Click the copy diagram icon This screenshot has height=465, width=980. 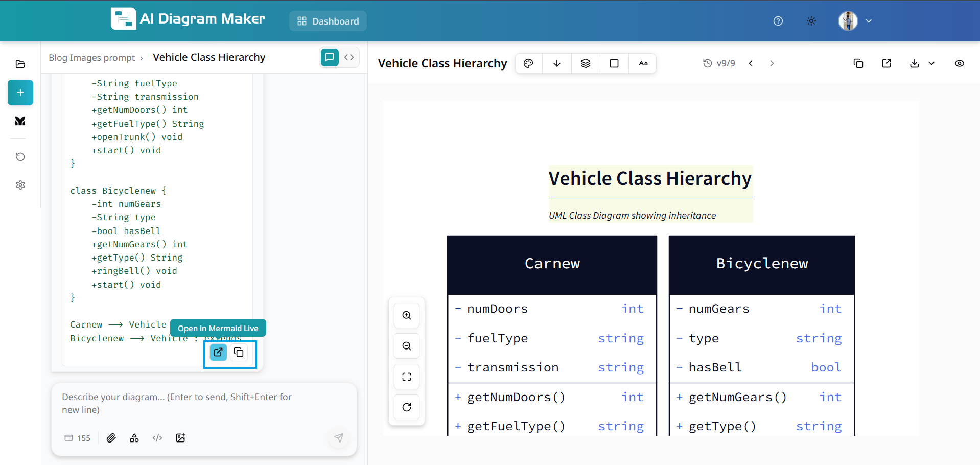[858, 63]
